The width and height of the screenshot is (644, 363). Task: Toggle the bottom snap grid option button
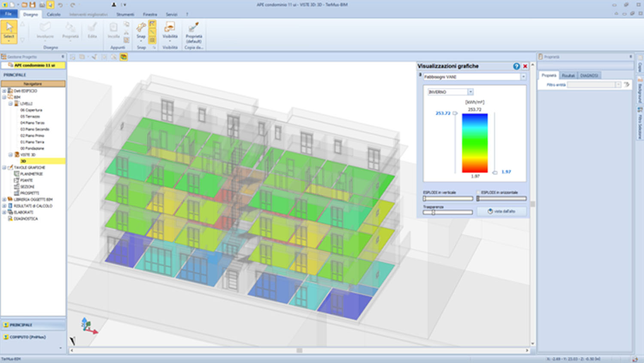coord(152,40)
